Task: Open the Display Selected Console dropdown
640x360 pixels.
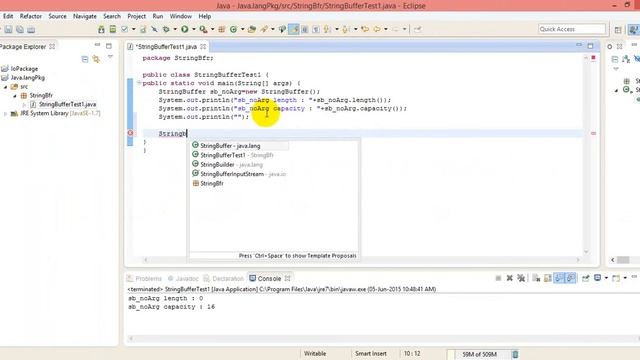Action: tap(606, 278)
